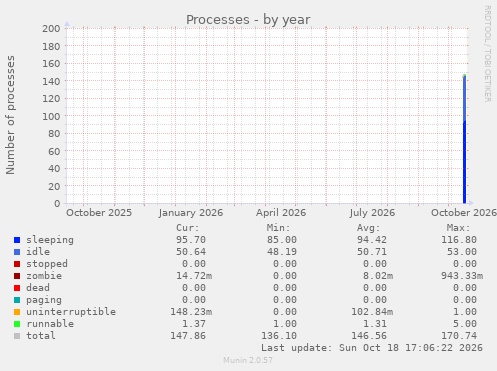Click the 'dead' legend label

click(38, 288)
